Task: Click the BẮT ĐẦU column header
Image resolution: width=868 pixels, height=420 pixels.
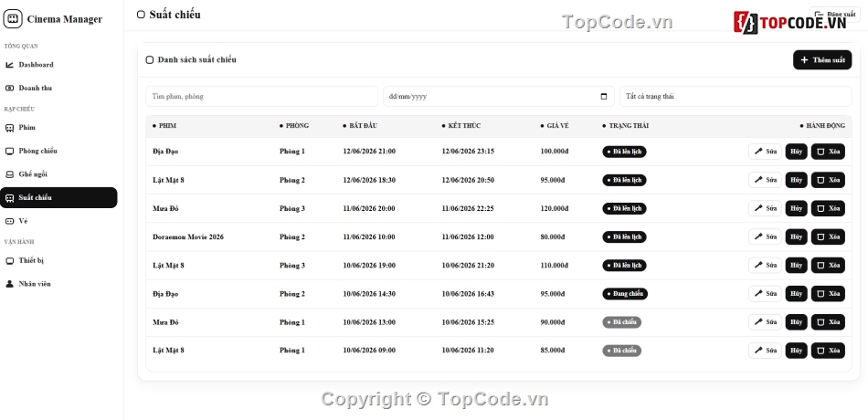Action: 360,126
